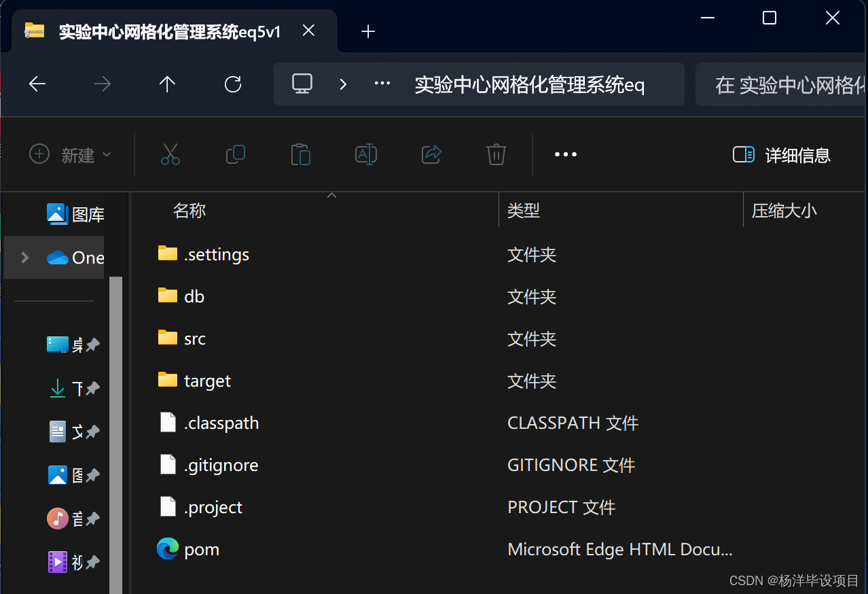Click the This PC monitor icon in address bar

tap(302, 84)
